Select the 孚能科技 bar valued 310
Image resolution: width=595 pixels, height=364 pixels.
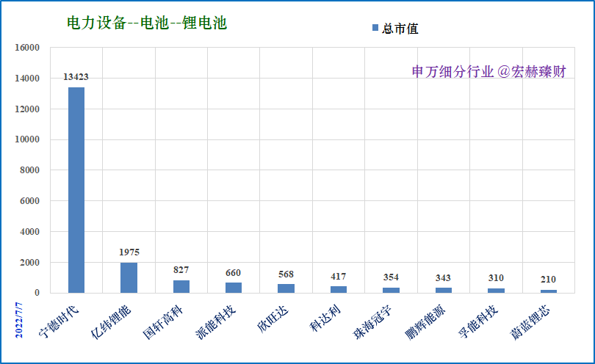(x=496, y=291)
